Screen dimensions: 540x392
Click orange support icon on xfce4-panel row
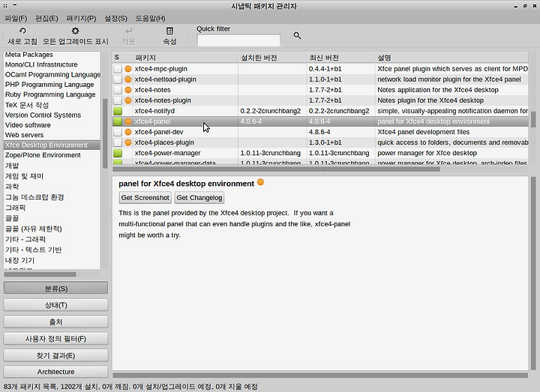click(x=128, y=121)
